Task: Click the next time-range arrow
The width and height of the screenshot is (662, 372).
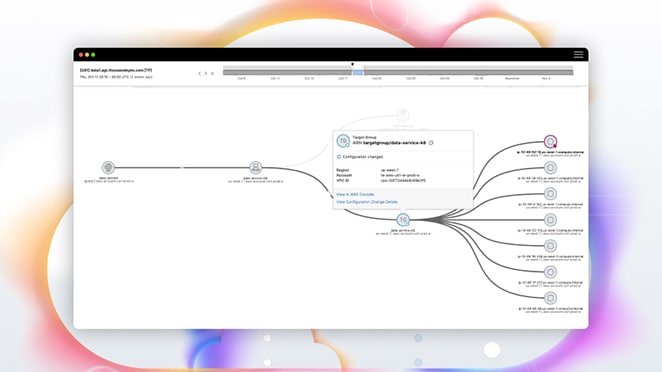Action: [x=206, y=73]
